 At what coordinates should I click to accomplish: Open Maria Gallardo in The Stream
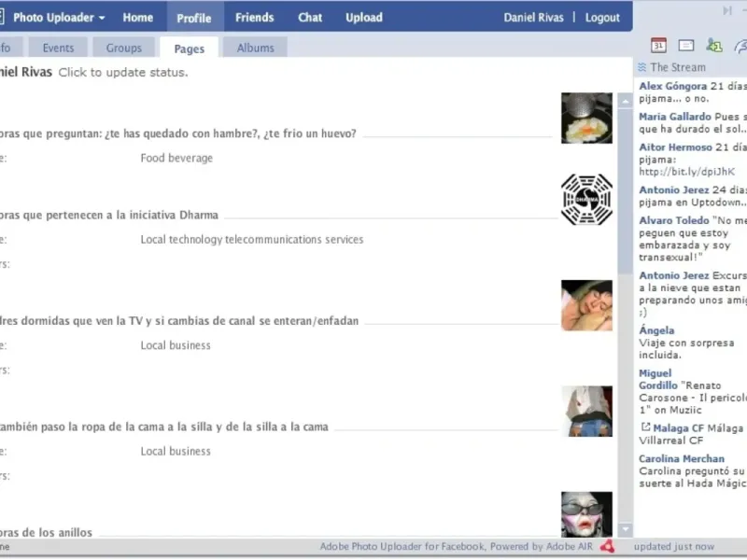pyautogui.click(x=675, y=117)
